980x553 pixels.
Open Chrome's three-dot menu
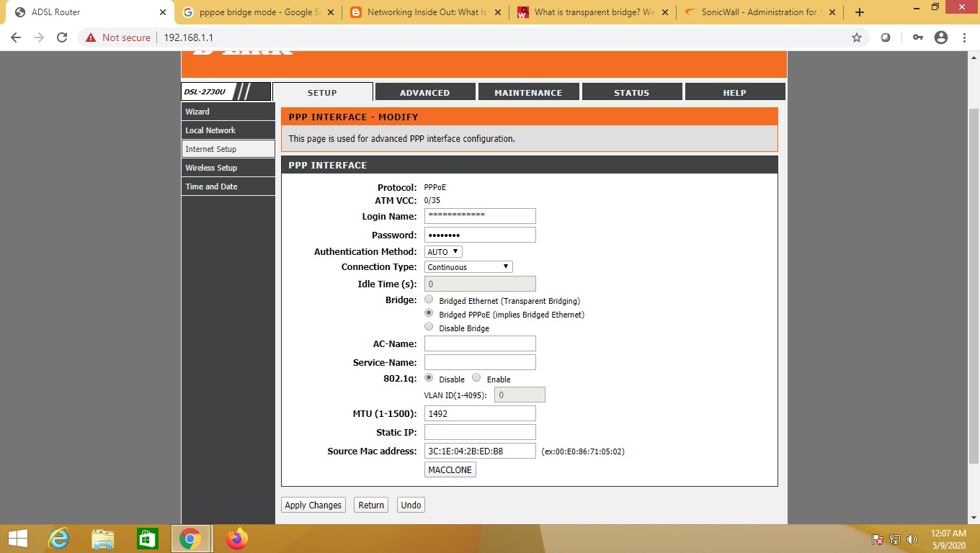964,37
